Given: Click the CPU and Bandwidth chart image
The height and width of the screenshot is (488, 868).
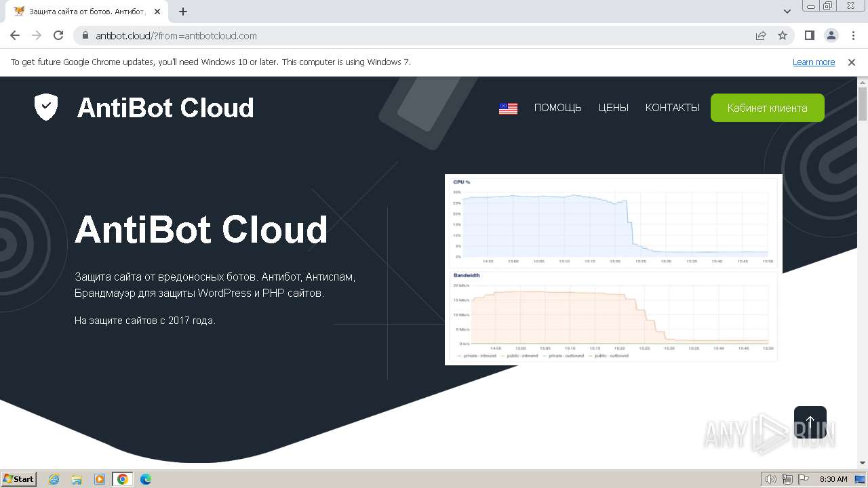Looking at the screenshot, I should click(614, 270).
